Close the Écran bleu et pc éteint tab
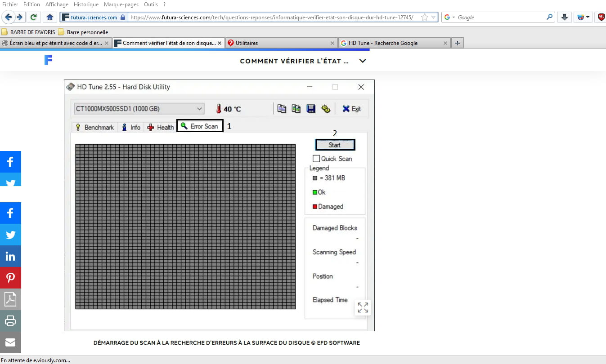This screenshot has width=606, height=364. [107, 43]
